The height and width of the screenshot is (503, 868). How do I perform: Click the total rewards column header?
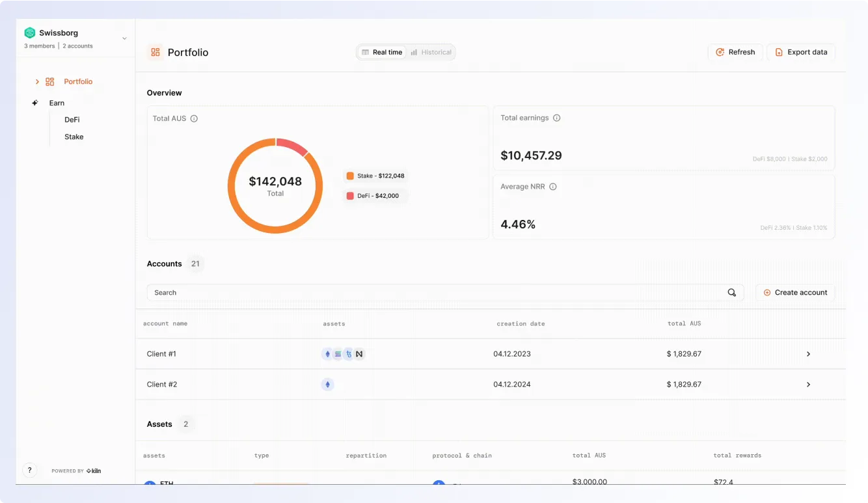tap(737, 455)
